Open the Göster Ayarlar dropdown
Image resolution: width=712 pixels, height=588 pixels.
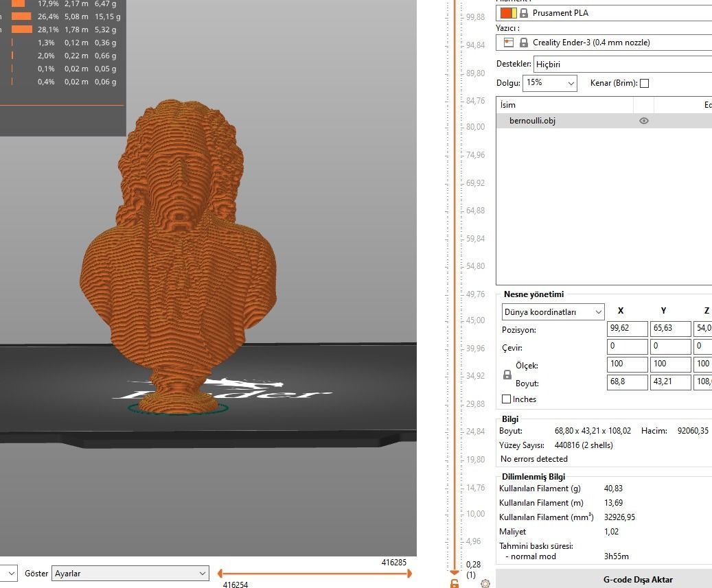pos(130,574)
